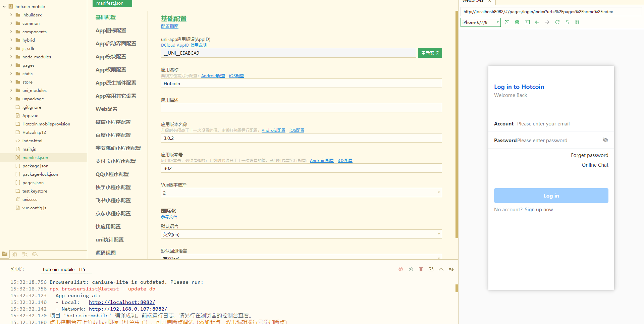Click the browser URL address bar
644x324 pixels.
click(x=551, y=11)
